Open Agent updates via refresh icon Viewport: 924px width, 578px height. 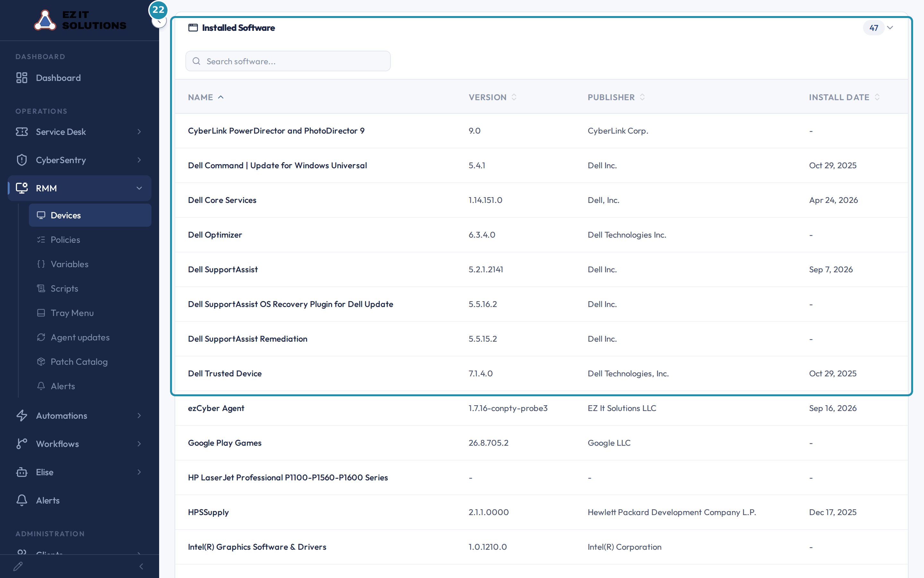(41, 337)
